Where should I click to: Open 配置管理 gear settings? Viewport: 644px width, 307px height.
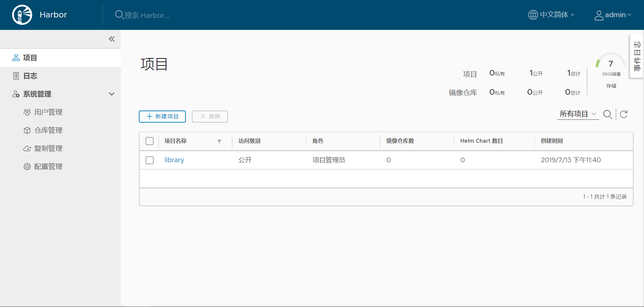(43, 167)
